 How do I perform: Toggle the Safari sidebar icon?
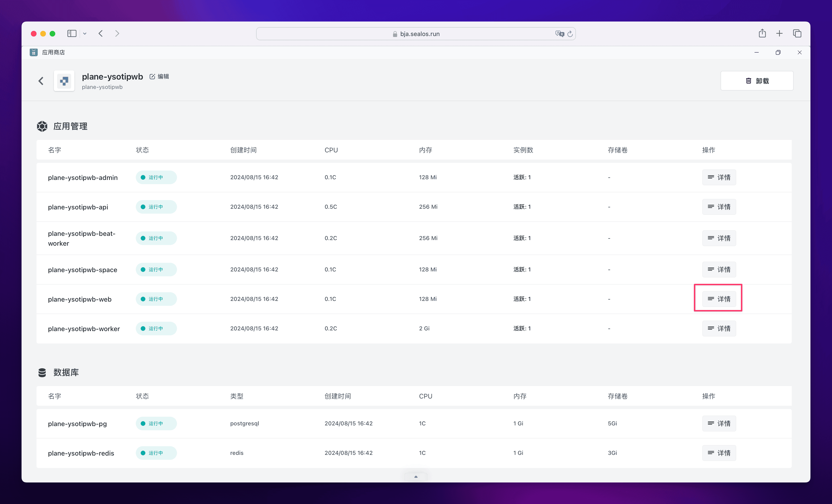[x=72, y=33]
